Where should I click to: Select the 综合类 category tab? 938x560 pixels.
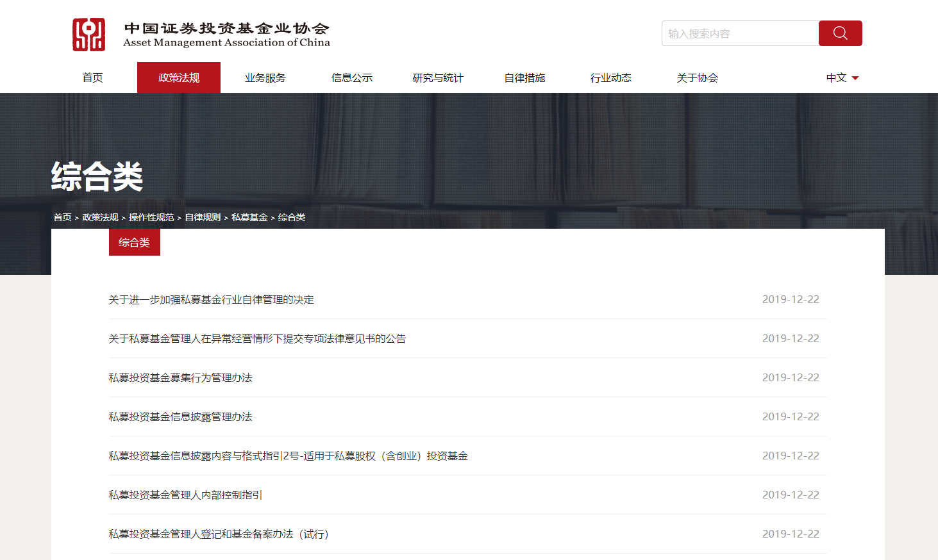click(134, 242)
